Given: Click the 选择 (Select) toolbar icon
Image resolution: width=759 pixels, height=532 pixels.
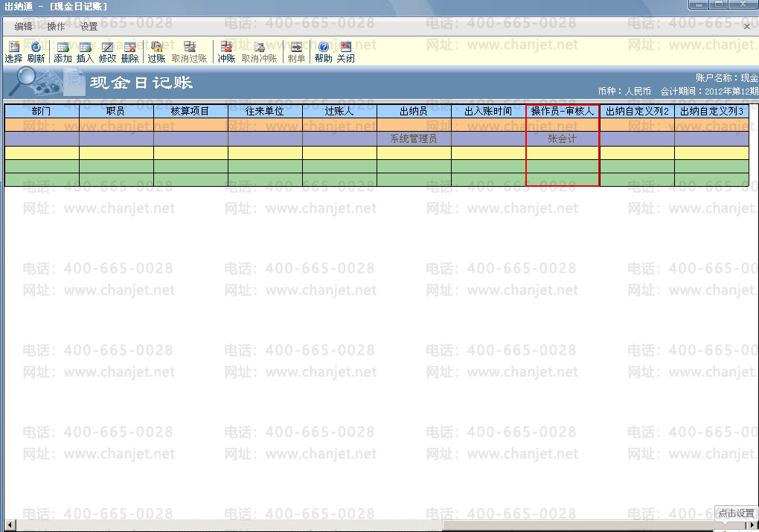Looking at the screenshot, I should click(x=13, y=52).
